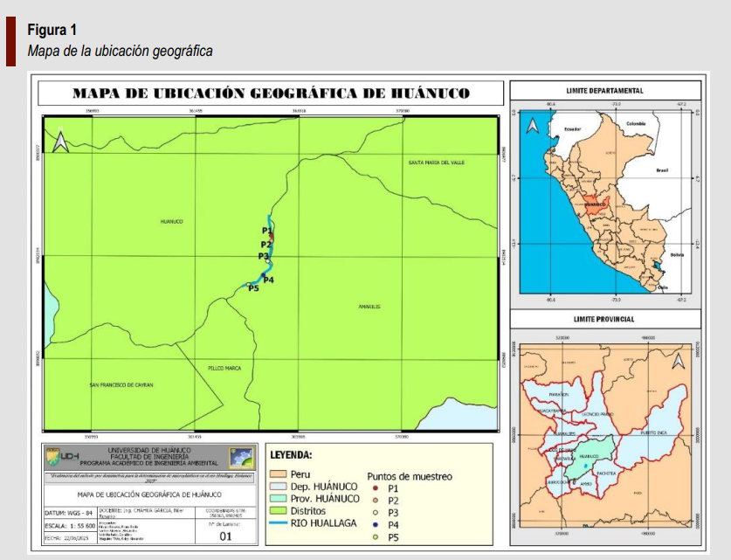This screenshot has height=560, width=731.
Task: Select the P4 blue point in legend
Action: click(376, 525)
